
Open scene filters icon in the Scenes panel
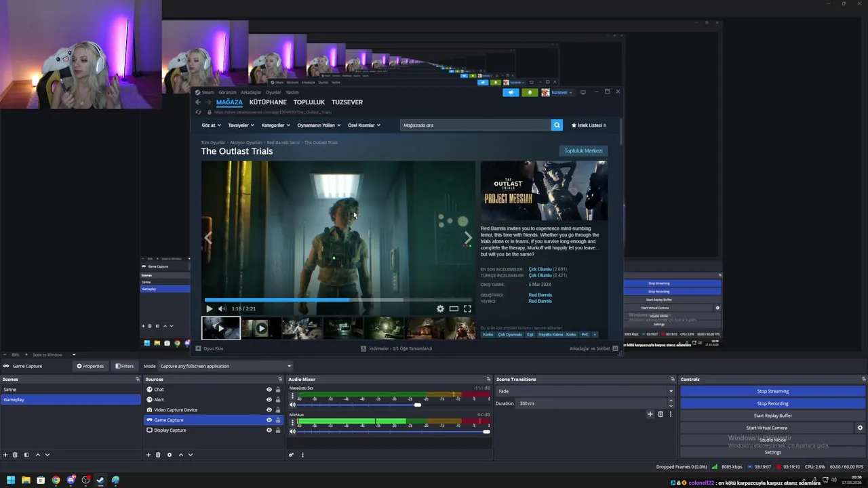pyautogui.click(x=26, y=455)
